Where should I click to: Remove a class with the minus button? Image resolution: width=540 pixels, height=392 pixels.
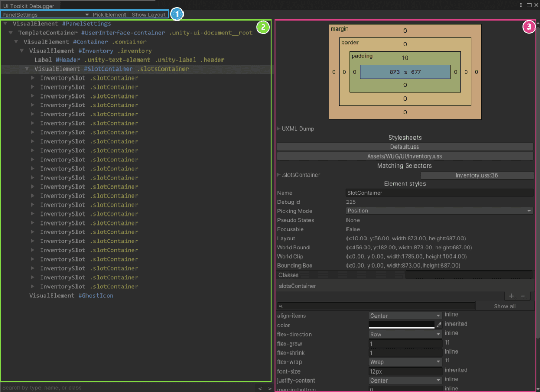523,296
